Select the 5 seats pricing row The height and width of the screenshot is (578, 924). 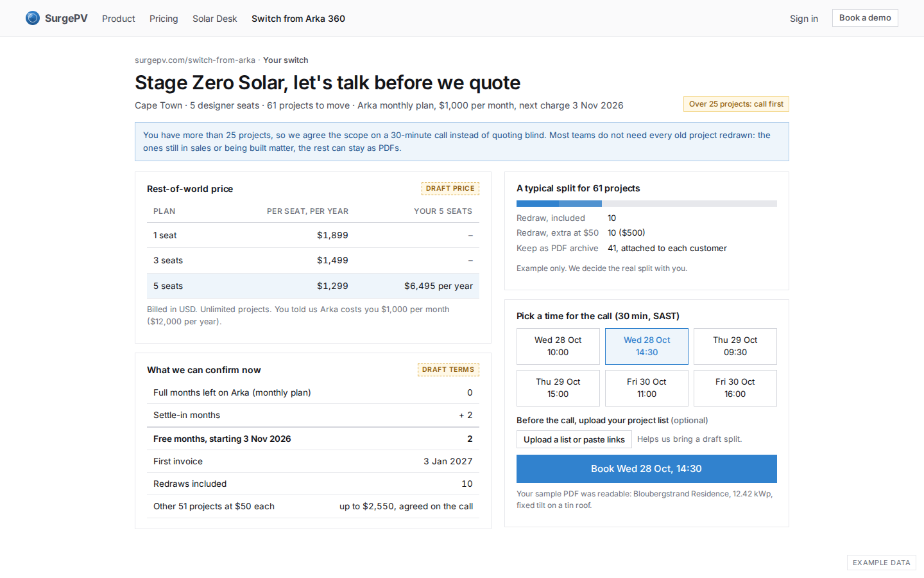click(313, 286)
